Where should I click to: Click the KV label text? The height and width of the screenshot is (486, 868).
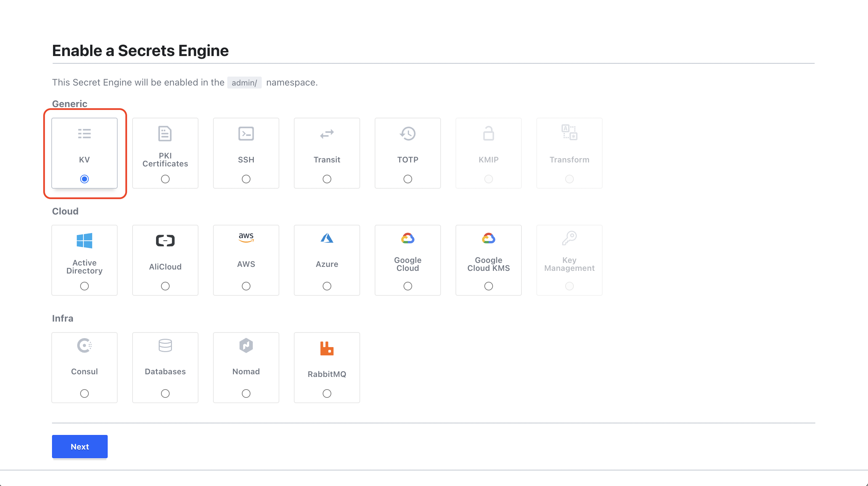84,160
